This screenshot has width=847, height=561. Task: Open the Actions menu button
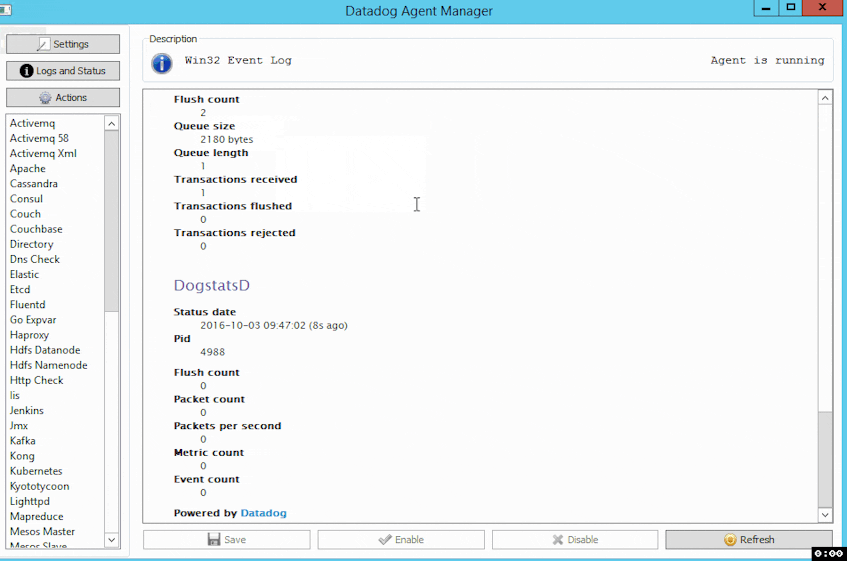pyautogui.click(x=63, y=98)
